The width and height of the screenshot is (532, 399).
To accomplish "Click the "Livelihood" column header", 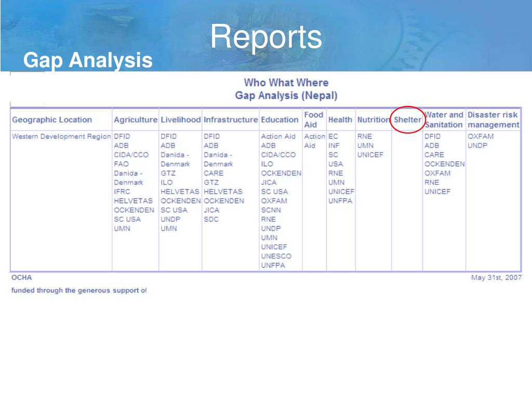I will (x=180, y=120).
